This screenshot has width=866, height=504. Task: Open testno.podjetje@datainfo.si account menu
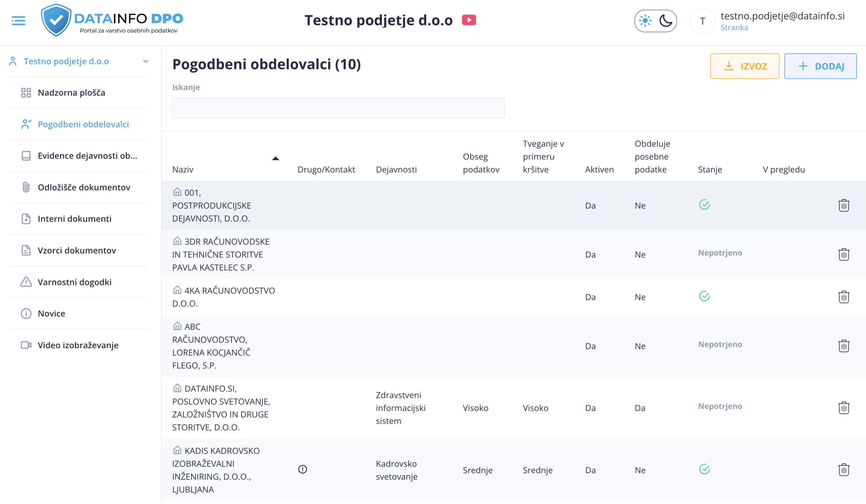[782, 16]
